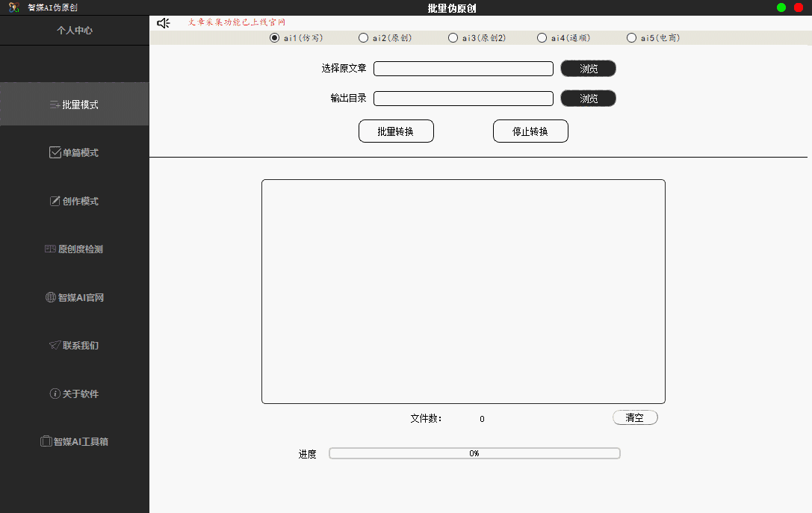Image resolution: width=812 pixels, height=513 pixels.
Task: Select the 单篇模式 sidebar icon
Action: point(74,152)
